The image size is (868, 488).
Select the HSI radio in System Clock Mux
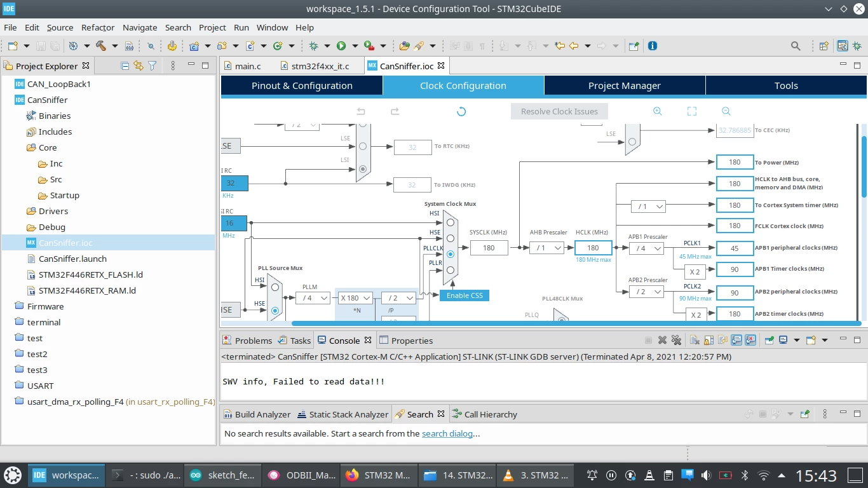[451, 222]
